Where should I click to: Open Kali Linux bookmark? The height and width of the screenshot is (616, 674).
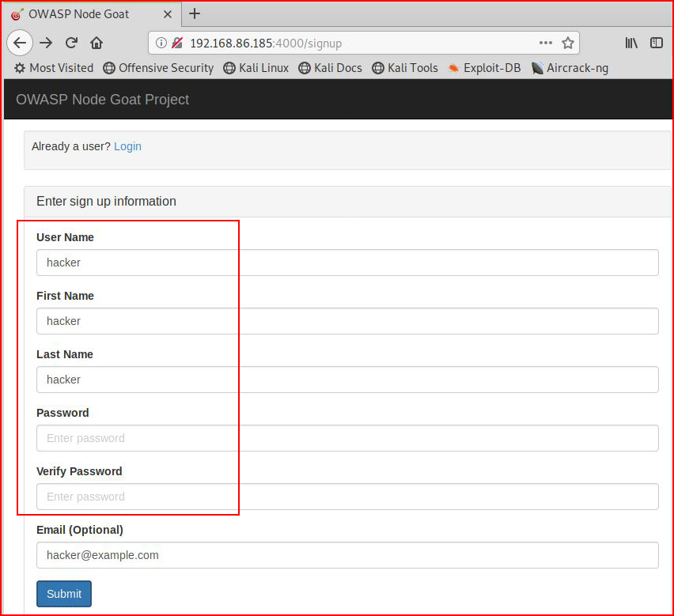point(256,68)
